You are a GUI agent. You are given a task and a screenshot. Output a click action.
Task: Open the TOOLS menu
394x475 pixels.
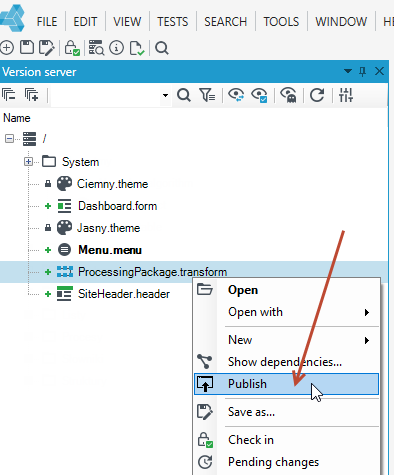pyautogui.click(x=281, y=22)
